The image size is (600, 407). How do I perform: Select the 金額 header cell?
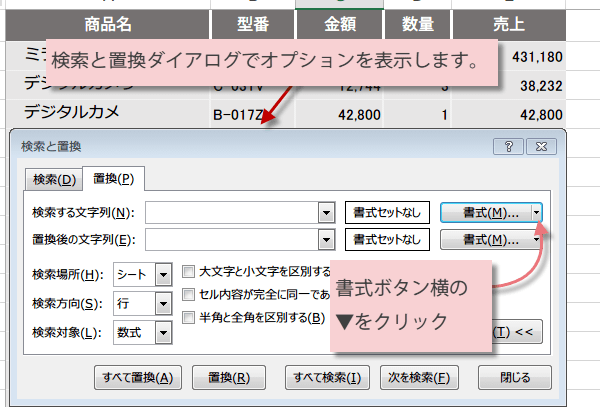click(340, 24)
